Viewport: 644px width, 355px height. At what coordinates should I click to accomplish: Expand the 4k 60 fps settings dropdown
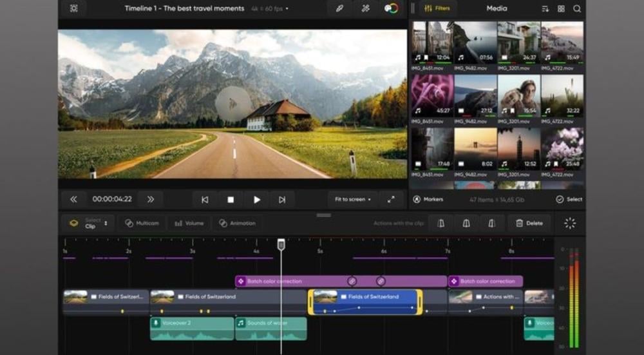tap(269, 9)
